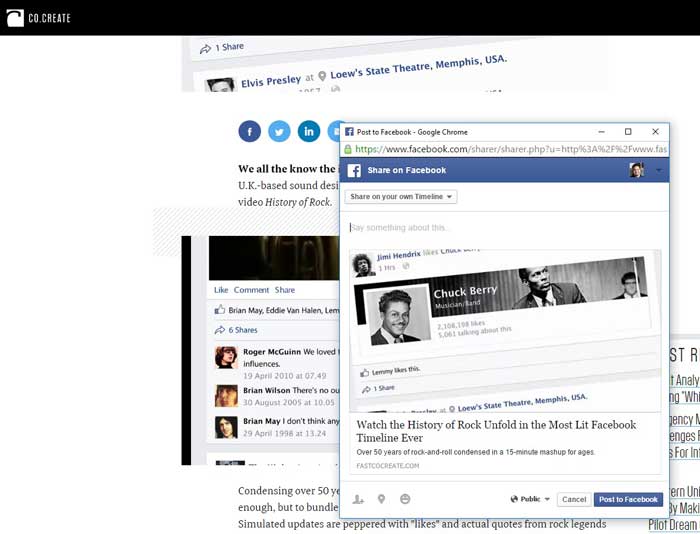The image size is (700, 534).
Task: Click 'Watch the History of Rock' link title
Action: point(496,431)
